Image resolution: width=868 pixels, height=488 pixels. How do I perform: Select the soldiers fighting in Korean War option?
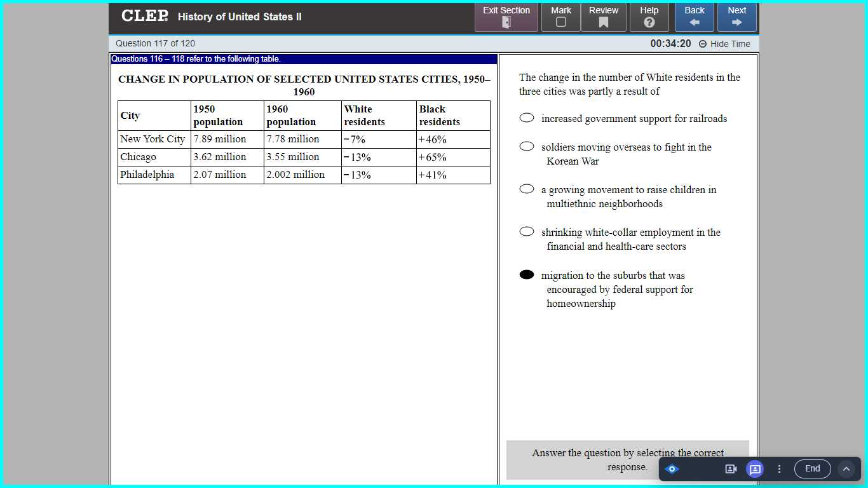click(x=526, y=146)
